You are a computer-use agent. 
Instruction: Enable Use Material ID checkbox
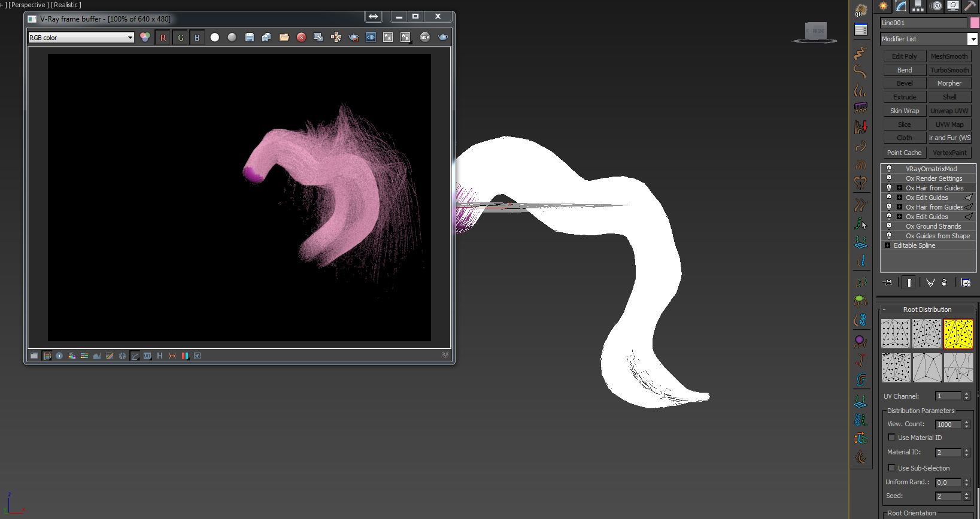pos(891,438)
